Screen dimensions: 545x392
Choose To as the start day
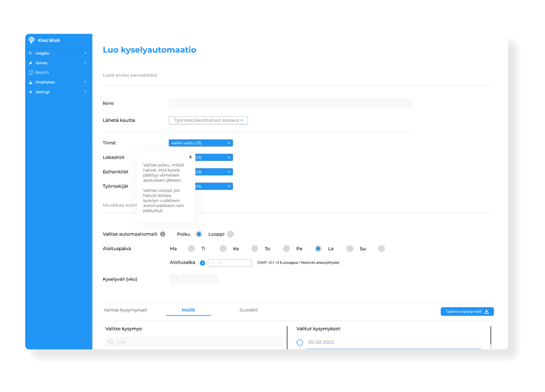click(x=286, y=249)
